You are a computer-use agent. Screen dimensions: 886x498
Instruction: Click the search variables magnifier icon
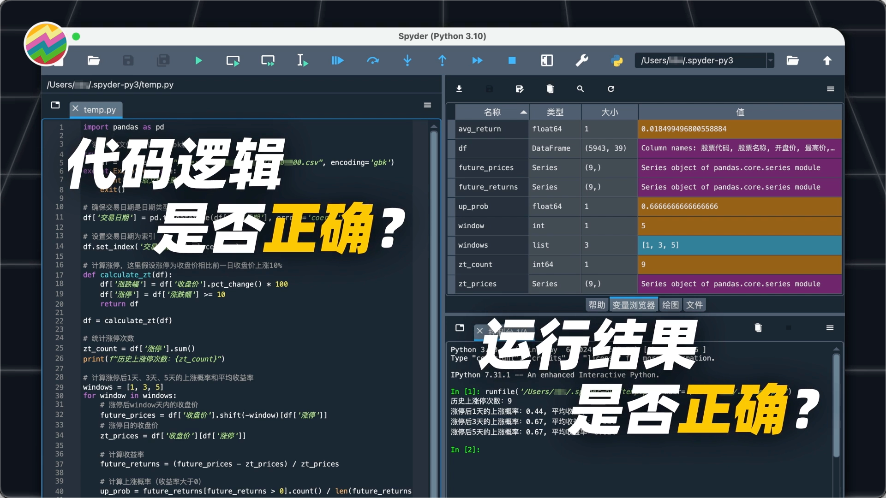pos(579,88)
